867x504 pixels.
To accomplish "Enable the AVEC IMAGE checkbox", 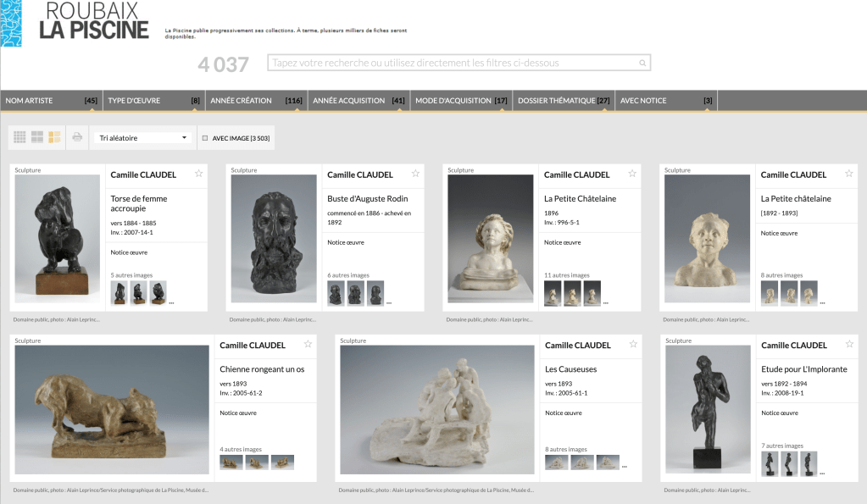I will pyautogui.click(x=205, y=138).
